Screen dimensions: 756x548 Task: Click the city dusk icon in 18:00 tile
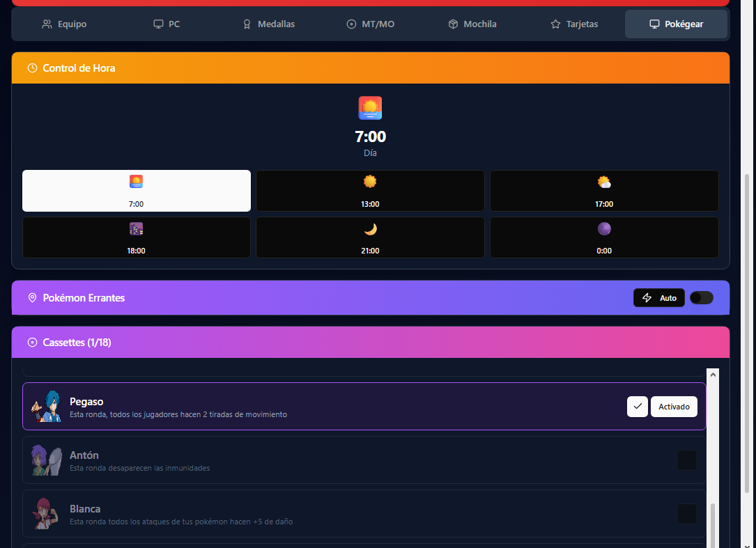[x=137, y=228]
